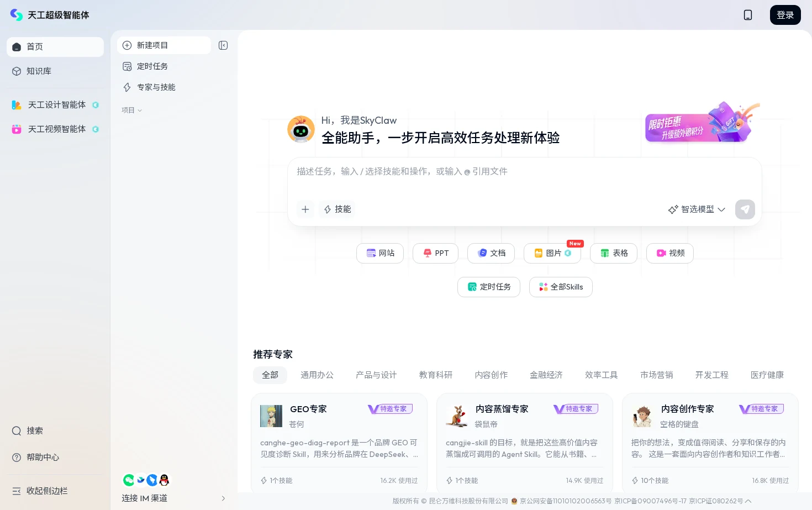Click the 天工超级智能体 logo icon

(x=17, y=15)
